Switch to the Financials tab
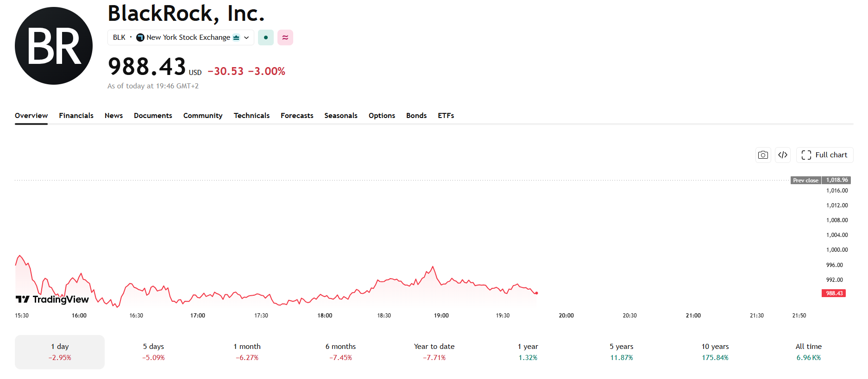Screen dimensions: 868x379 click(x=76, y=116)
